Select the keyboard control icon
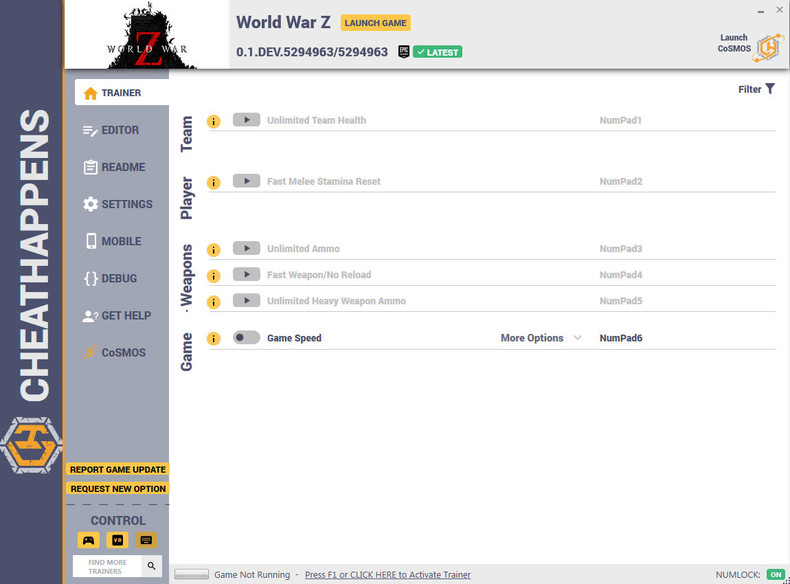Viewport: 790px width, 584px height. point(146,540)
